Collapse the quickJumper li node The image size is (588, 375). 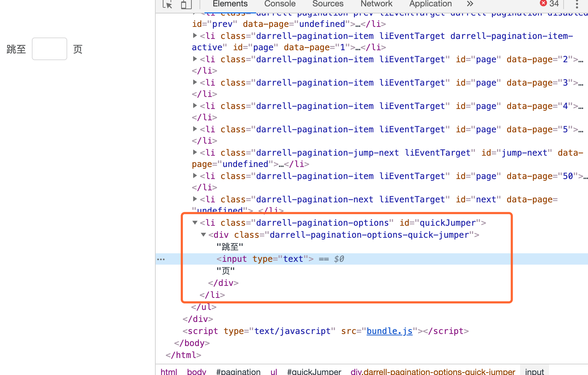pyautogui.click(x=195, y=223)
